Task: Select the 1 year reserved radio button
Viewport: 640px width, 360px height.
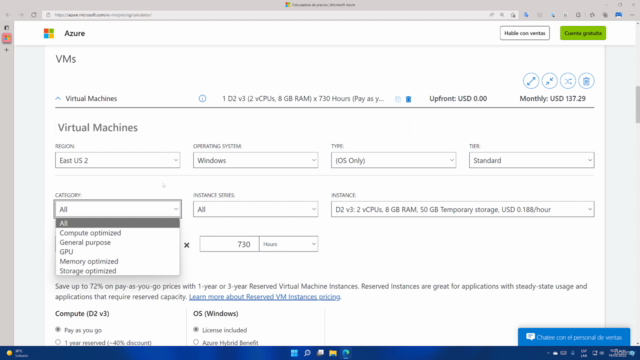Action: click(58, 342)
